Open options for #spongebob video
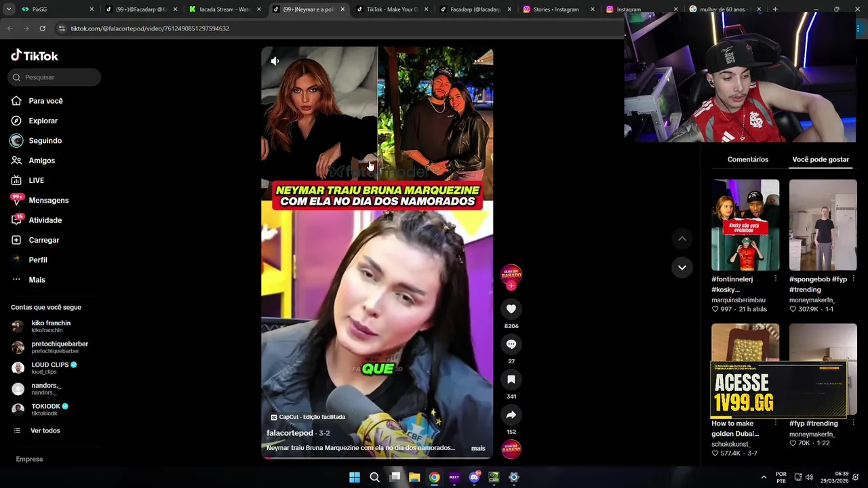The height and width of the screenshot is (488, 868). point(853,279)
